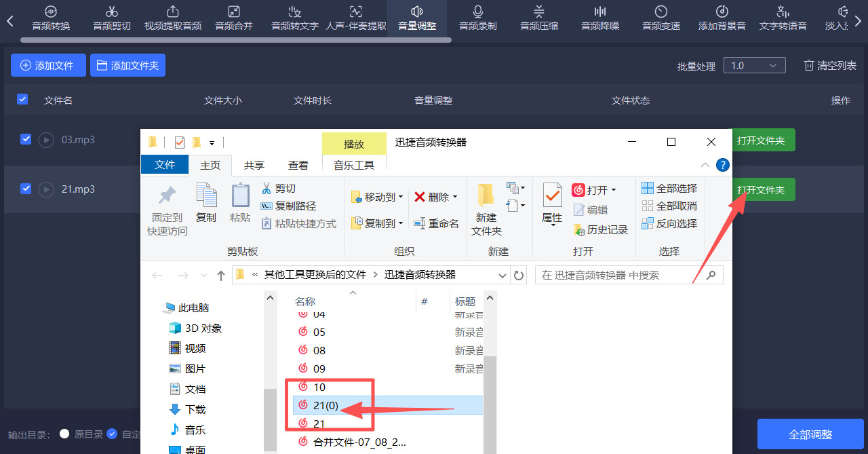Select the 自定义 output radio button
The image size is (868, 454).
112,434
